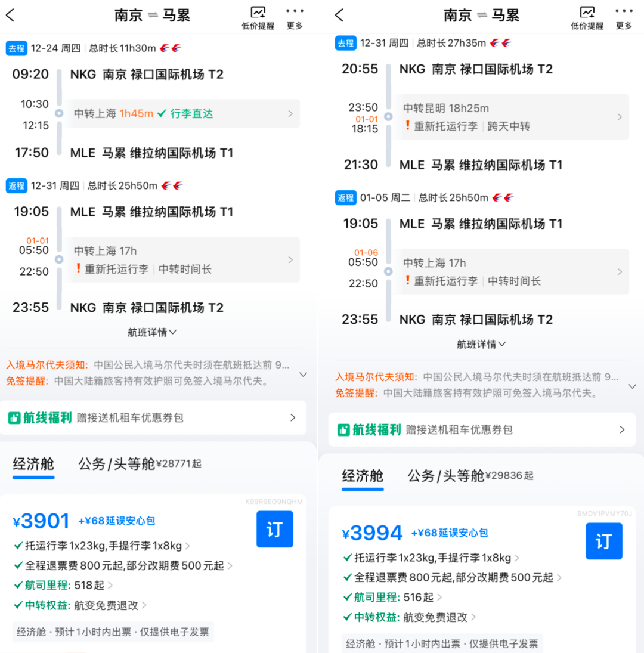Open 航线福利 coupon banner arrow, left panel
The height and width of the screenshot is (653, 644).
click(x=293, y=417)
